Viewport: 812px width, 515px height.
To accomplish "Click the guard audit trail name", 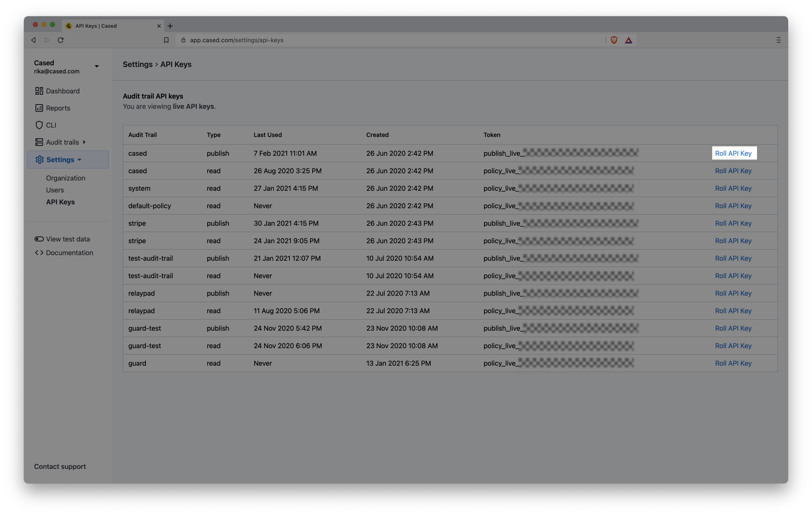I will 137,363.
